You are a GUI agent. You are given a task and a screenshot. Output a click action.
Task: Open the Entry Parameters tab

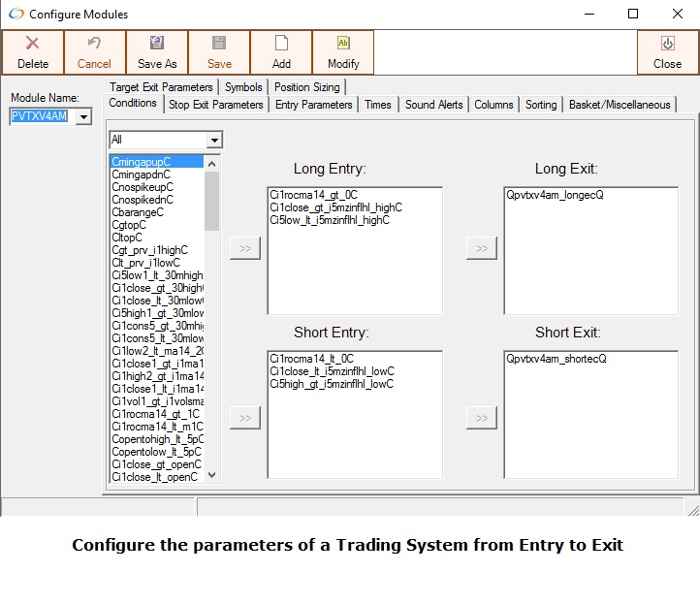[x=313, y=105]
